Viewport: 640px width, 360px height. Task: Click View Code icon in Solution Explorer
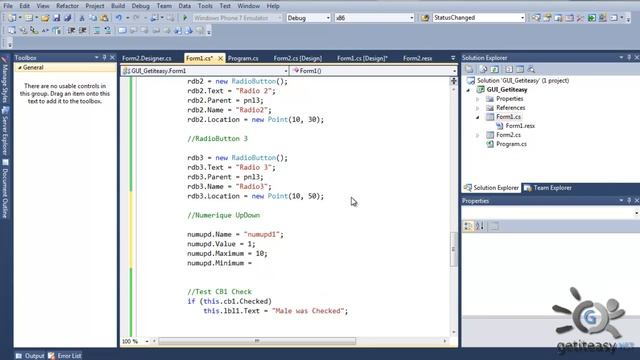[x=509, y=69]
